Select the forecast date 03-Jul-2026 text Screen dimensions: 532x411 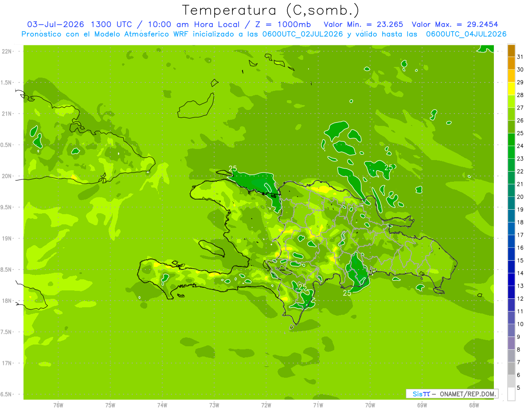(56, 24)
